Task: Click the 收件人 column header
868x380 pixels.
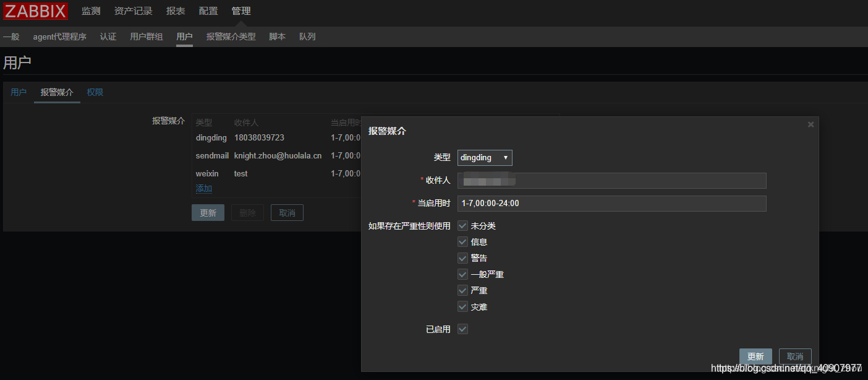Action: coord(246,123)
